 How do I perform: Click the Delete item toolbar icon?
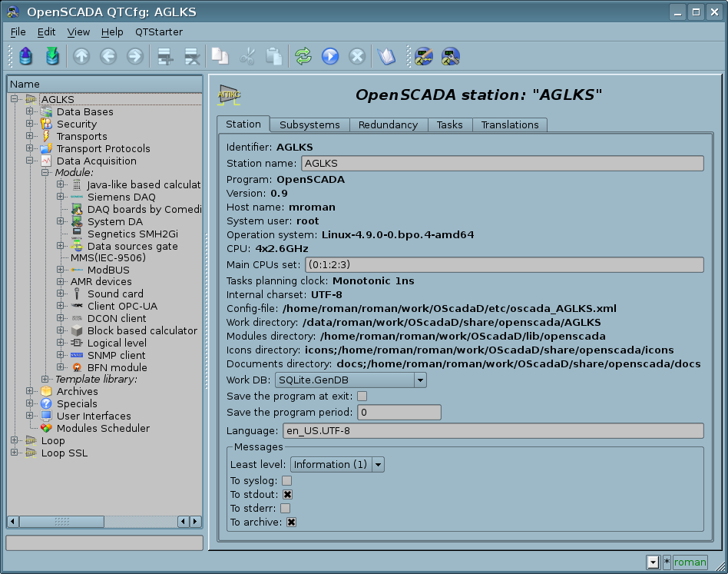(x=192, y=57)
